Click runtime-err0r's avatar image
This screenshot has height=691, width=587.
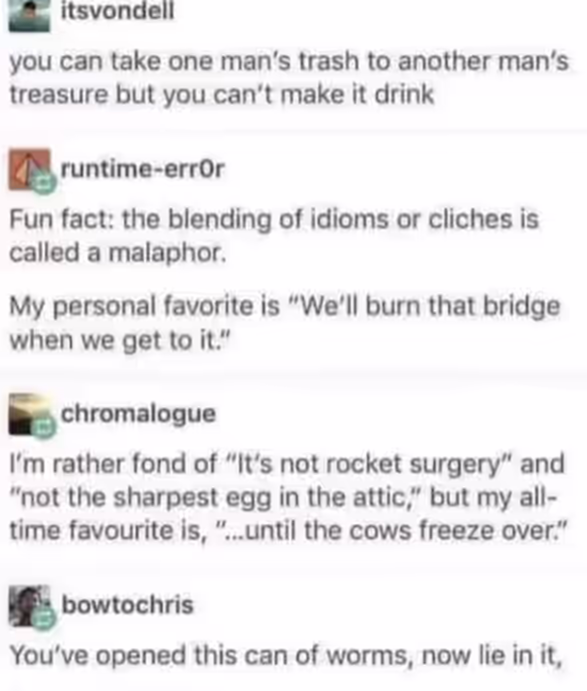(29, 170)
